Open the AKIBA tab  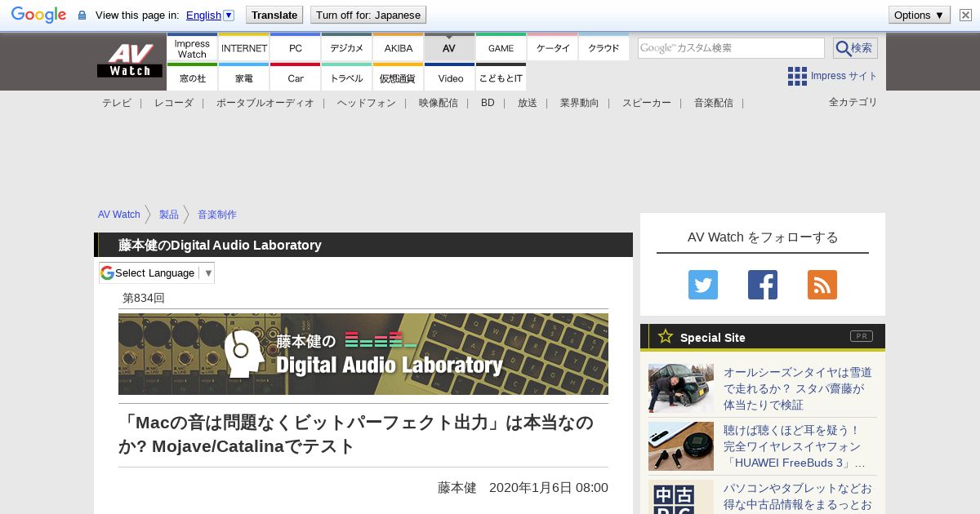398,48
